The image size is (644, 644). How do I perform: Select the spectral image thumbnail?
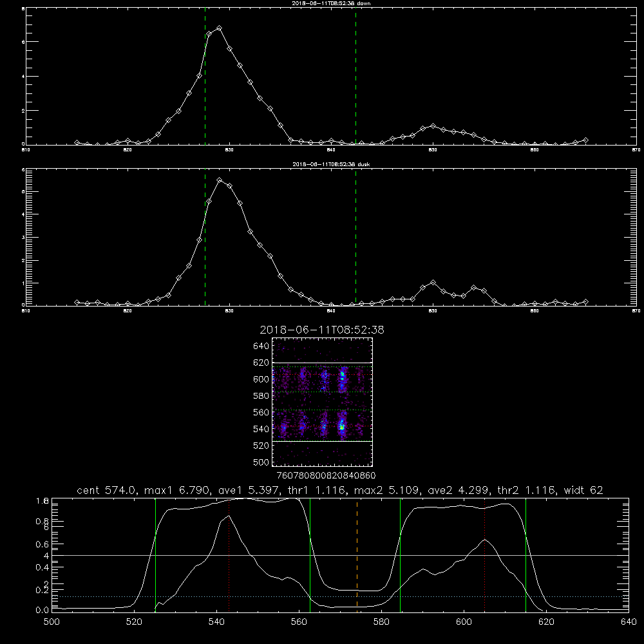click(x=322, y=402)
